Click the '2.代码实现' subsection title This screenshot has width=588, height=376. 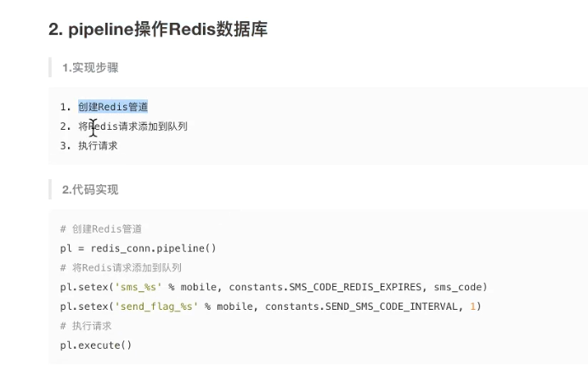click(90, 189)
